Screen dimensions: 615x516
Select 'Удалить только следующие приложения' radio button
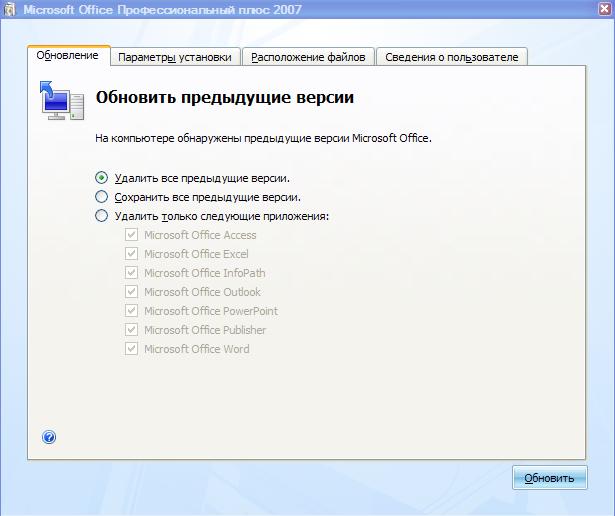click(102, 216)
